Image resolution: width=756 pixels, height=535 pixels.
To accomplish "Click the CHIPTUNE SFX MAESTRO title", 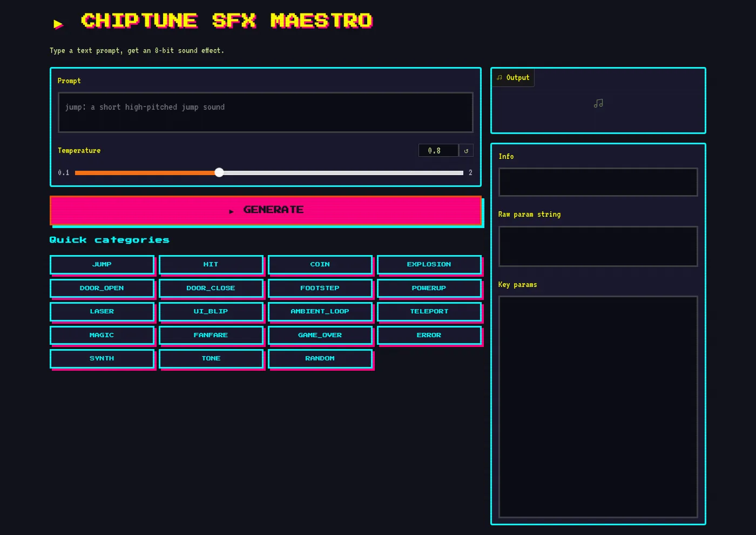I will (227, 21).
